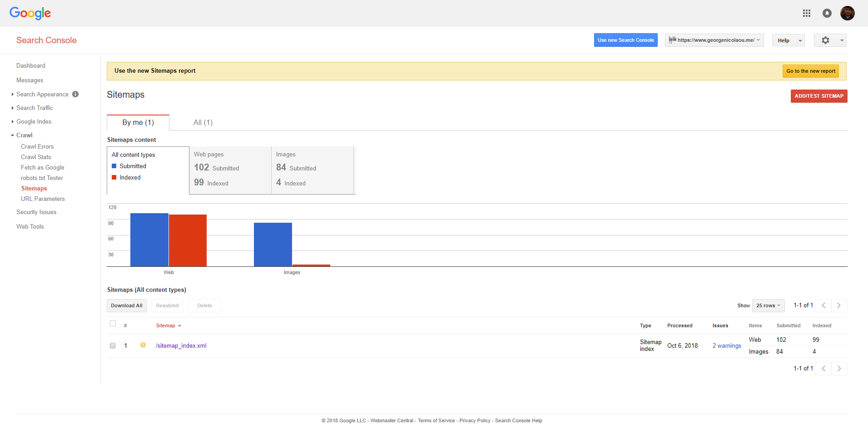Go to next page arrow below table
The height and width of the screenshot is (425, 868).
(839, 369)
